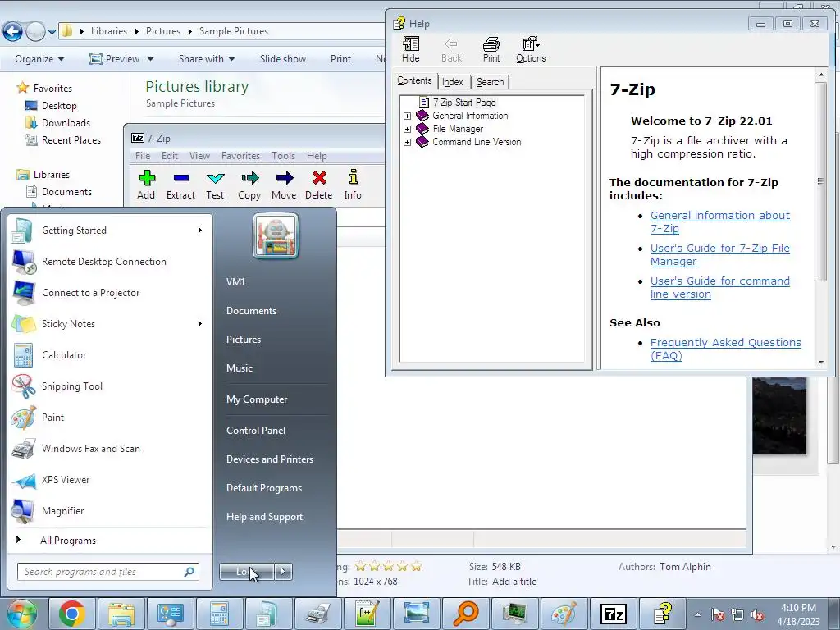Open the shutdown options arrow button

(283, 572)
